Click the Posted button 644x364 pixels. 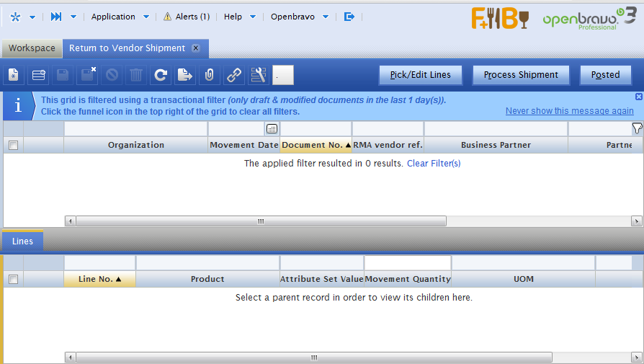(x=605, y=75)
